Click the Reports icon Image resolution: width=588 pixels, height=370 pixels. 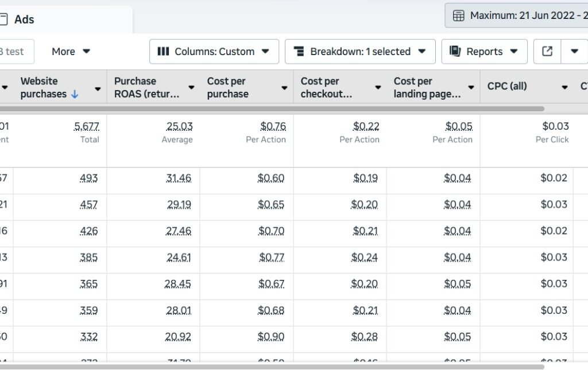tap(455, 52)
